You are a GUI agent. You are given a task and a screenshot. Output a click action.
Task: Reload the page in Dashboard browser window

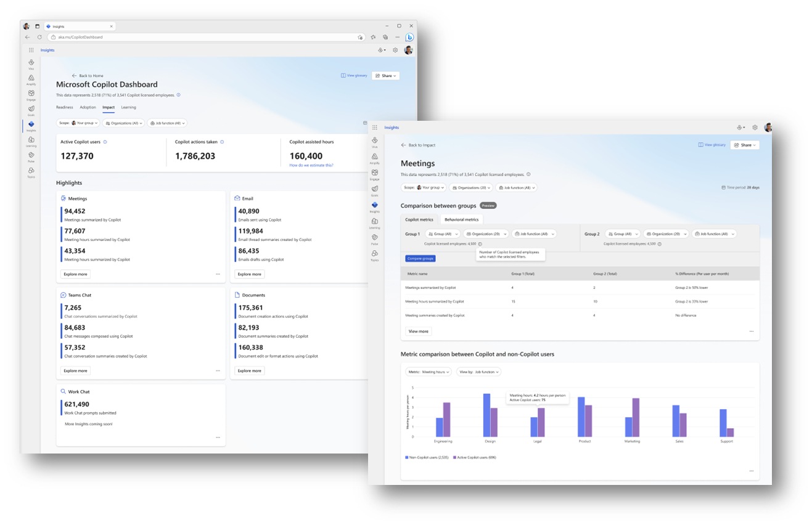pyautogui.click(x=39, y=37)
